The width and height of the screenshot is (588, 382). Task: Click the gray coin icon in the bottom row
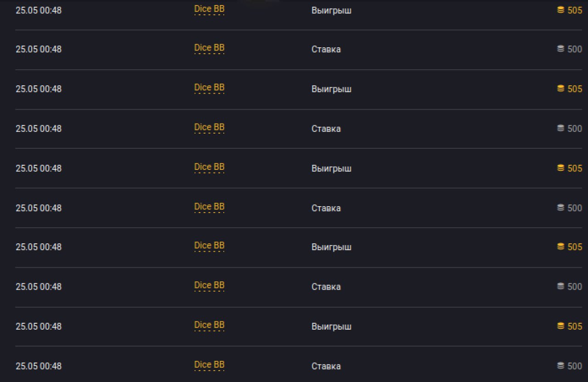tap(561, 365)
